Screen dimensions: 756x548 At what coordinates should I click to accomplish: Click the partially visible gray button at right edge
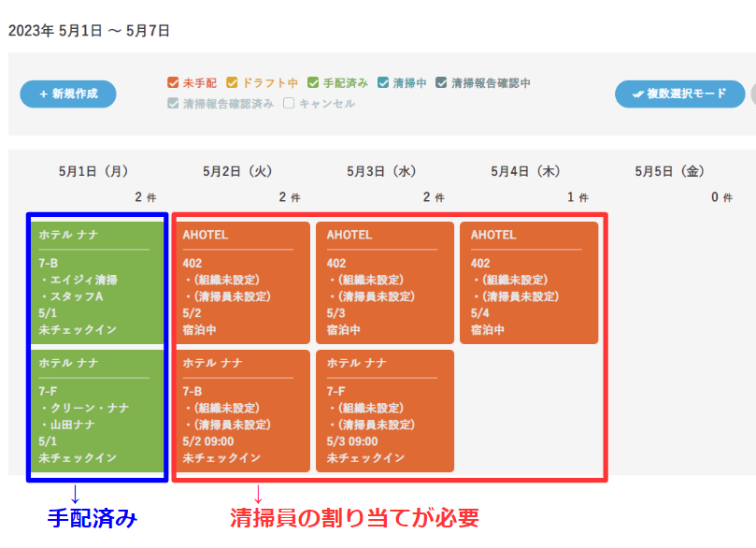pyautogui.click(x=752, y=94)
